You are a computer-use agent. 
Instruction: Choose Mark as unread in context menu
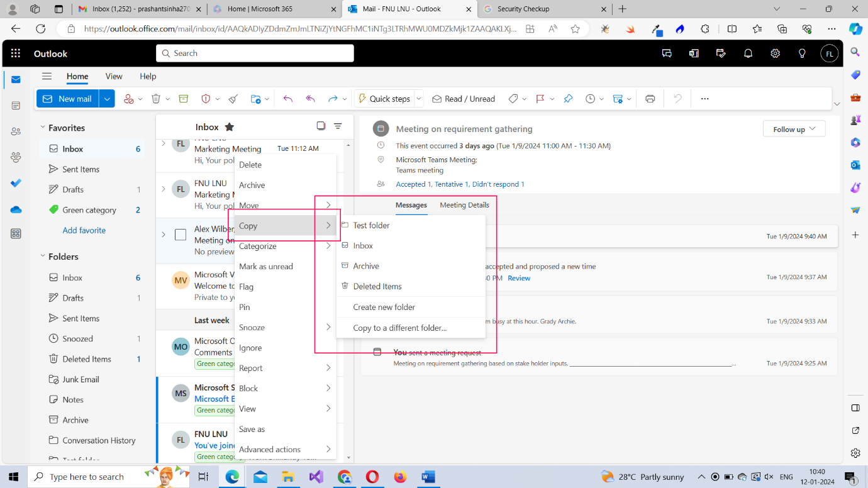coord(286,266)
